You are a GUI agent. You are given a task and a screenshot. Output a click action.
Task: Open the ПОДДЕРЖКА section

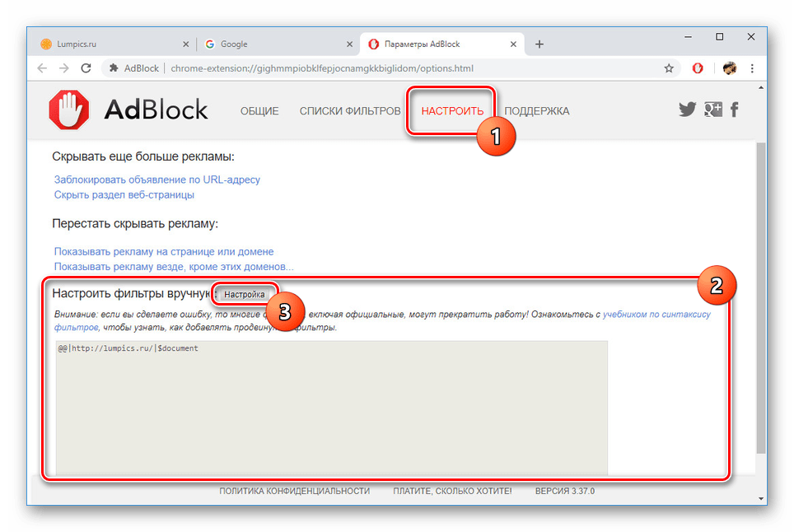(x=536, y=111)
